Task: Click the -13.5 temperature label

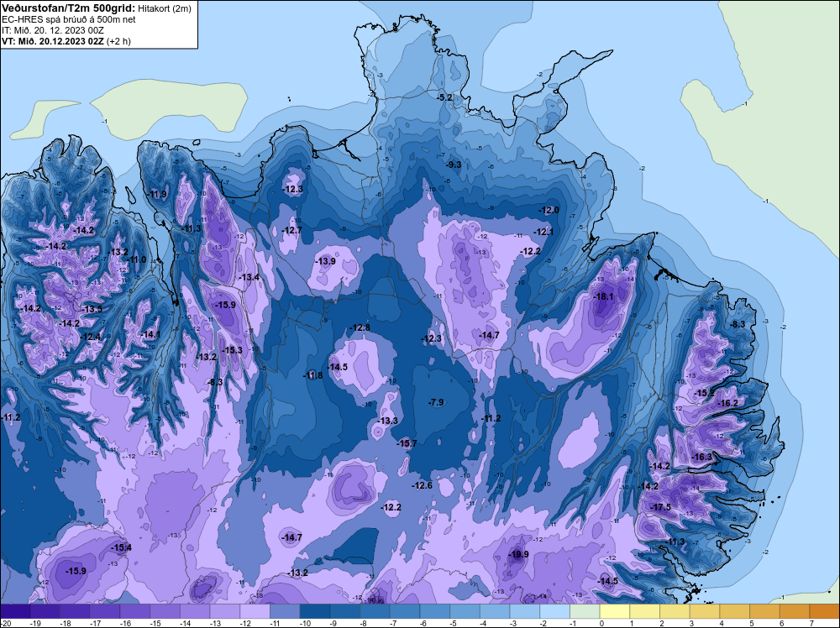Action: [x=92, y=309]
